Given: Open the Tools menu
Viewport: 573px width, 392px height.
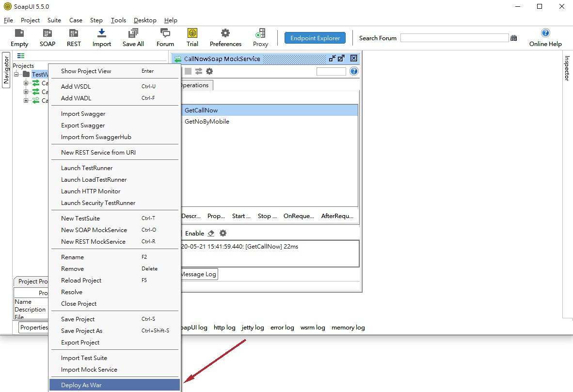Looking at the screenshot, I should point(118,20).
